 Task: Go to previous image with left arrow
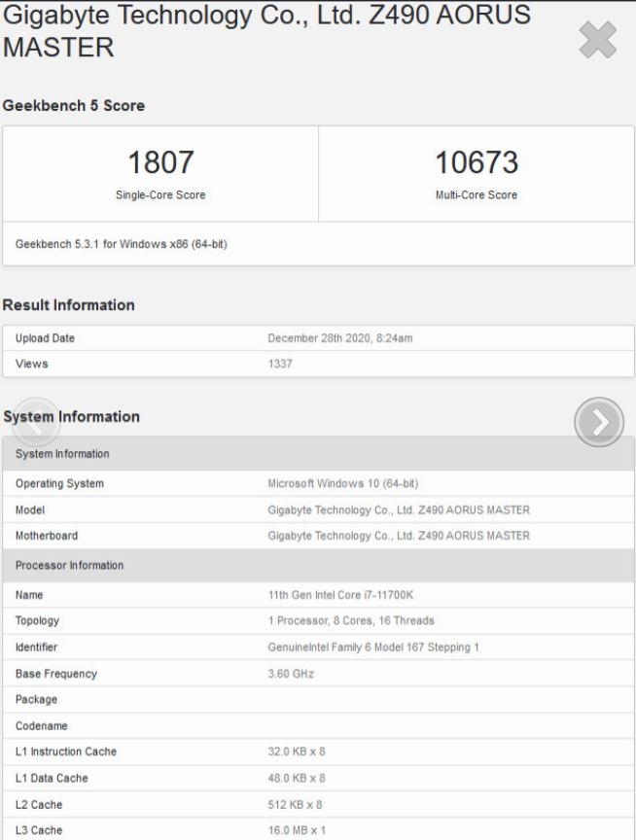pyautogui.click(x=35, y=422)
